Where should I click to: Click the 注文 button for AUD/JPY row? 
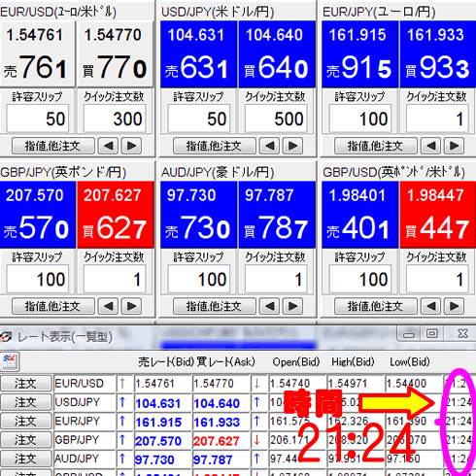click(x=26, y=459)
